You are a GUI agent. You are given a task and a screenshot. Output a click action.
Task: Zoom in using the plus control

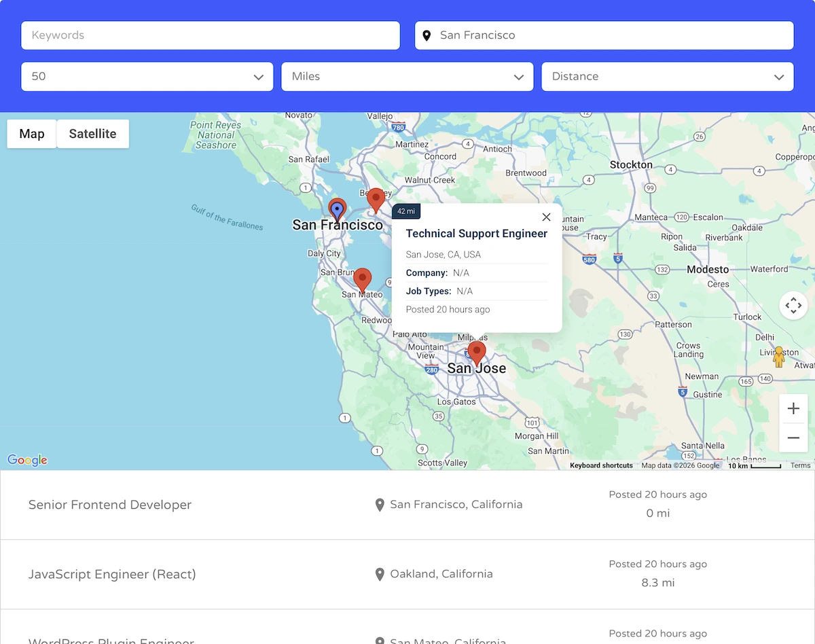tap(793, 408)
